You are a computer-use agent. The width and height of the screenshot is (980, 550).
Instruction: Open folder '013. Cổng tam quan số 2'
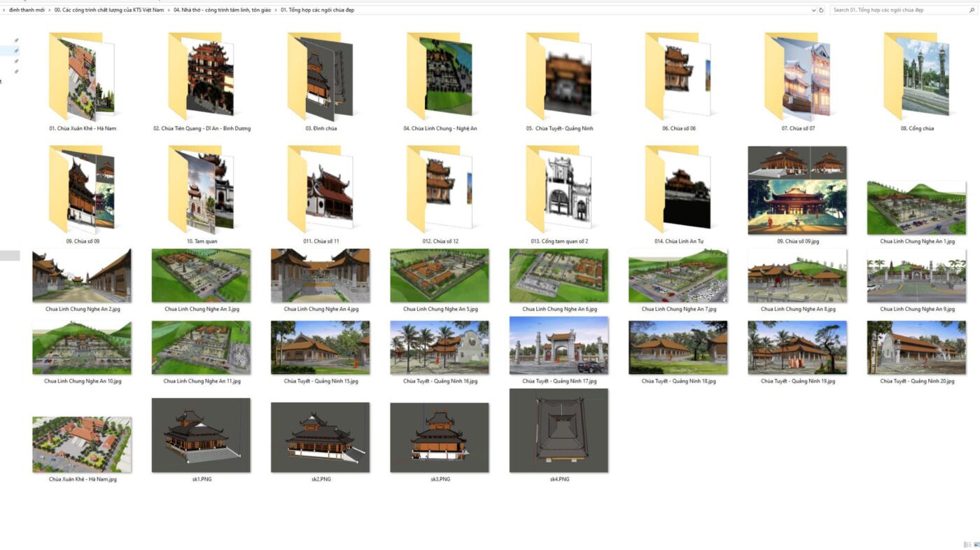click(x=559, y=189)
